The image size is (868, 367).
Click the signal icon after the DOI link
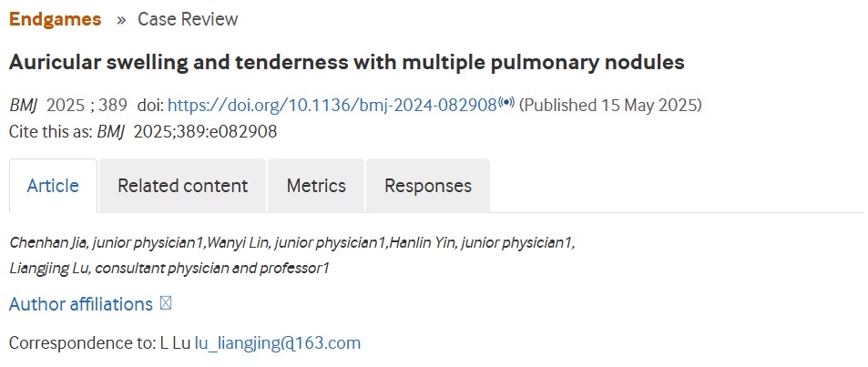(506, 102)
